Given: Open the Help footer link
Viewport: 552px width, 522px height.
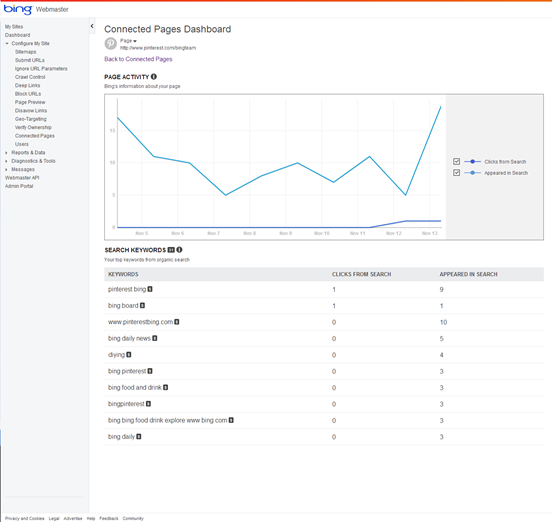Looking at the screenshot, I should click(x=91, y=518).
